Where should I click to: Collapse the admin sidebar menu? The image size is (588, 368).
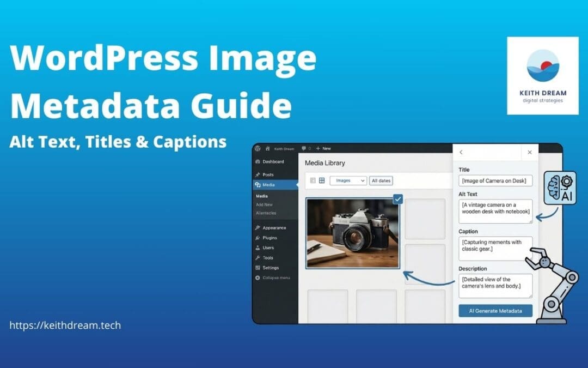[x=273, y=278]
